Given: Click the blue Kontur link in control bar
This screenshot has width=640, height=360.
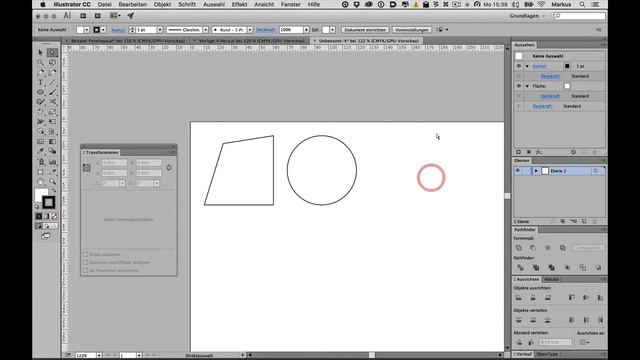Looking at the screenshot, I should pyautogui.click(x=118, y=30).
